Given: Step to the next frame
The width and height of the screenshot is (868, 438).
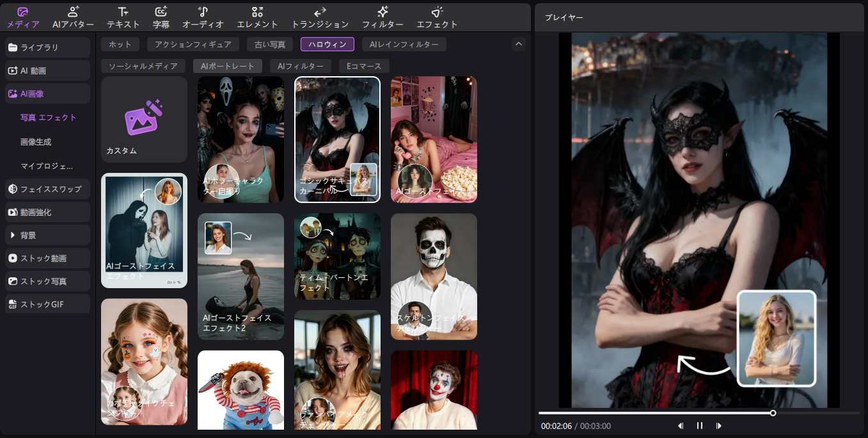Looking at the screenshot, I should tap(719, 426).
